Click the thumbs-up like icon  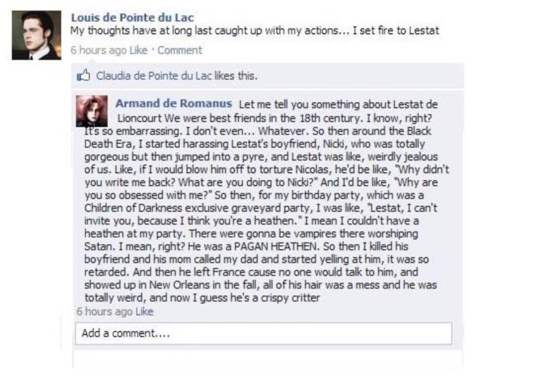[x=84, y=76]
